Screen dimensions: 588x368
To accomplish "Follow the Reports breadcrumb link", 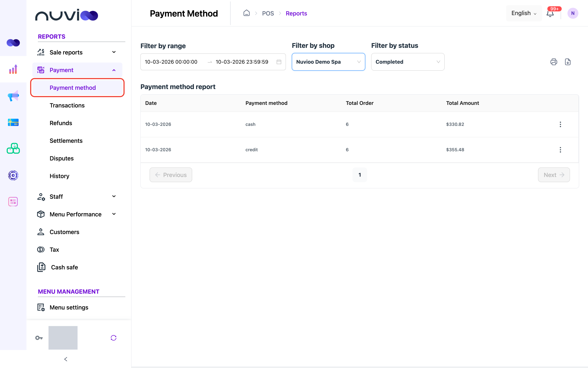I will pyautogui.click(x=296, y=13).
